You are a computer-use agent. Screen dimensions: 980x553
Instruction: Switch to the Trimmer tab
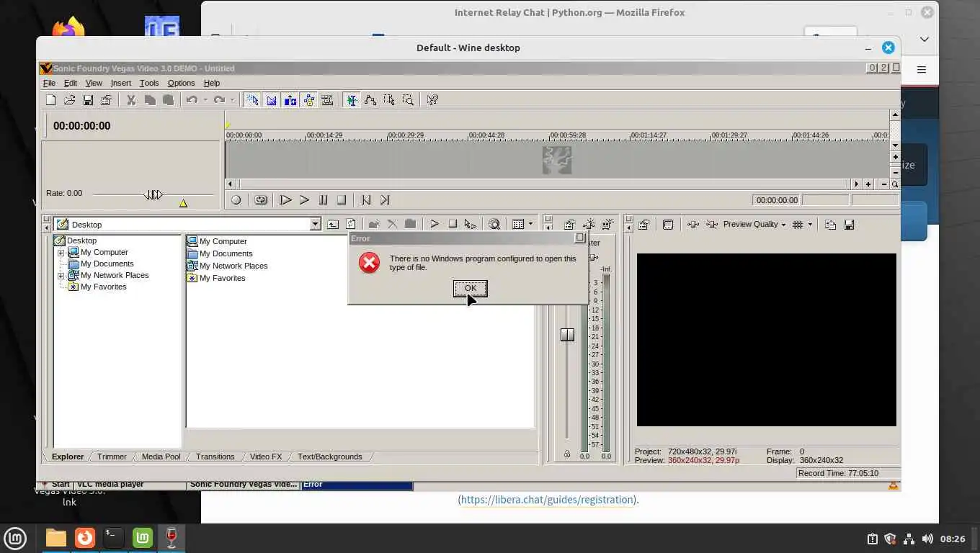coord(112,457)
